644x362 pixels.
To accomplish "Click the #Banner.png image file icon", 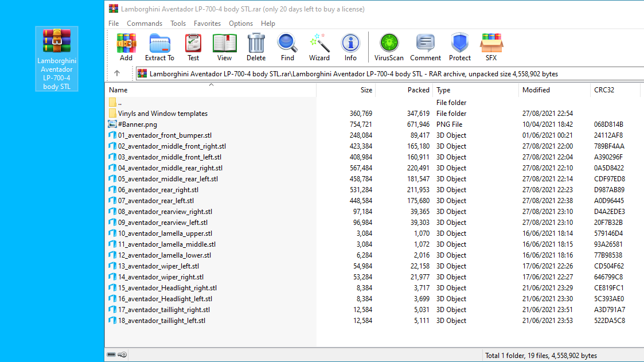I will pos(112,124).
